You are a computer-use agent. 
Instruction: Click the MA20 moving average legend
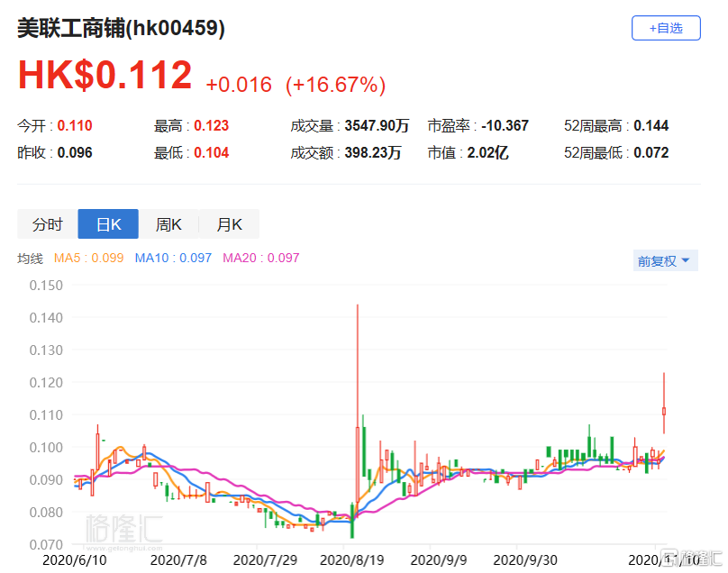(260, 259)
